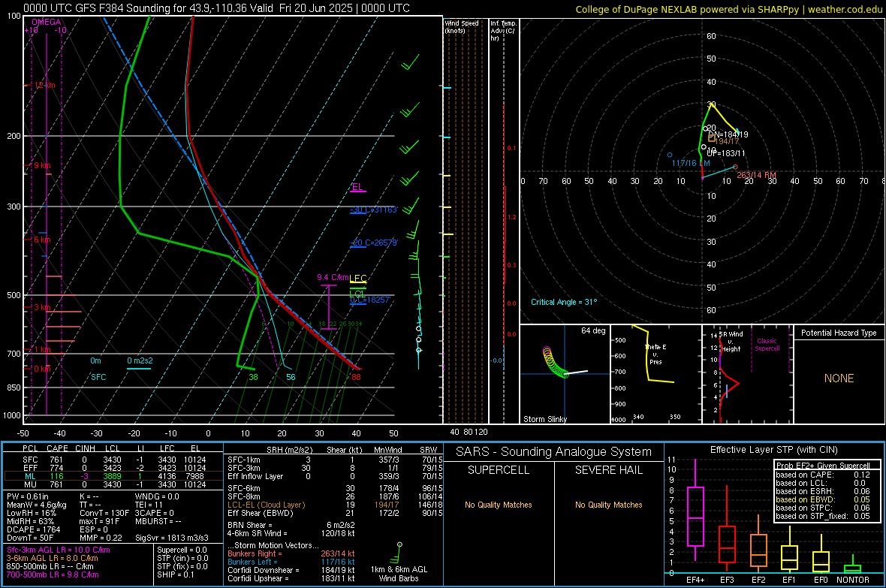Click the 'SigSvr = 1813 m3/s3' value
886x588 pixels.
[172, 538]
